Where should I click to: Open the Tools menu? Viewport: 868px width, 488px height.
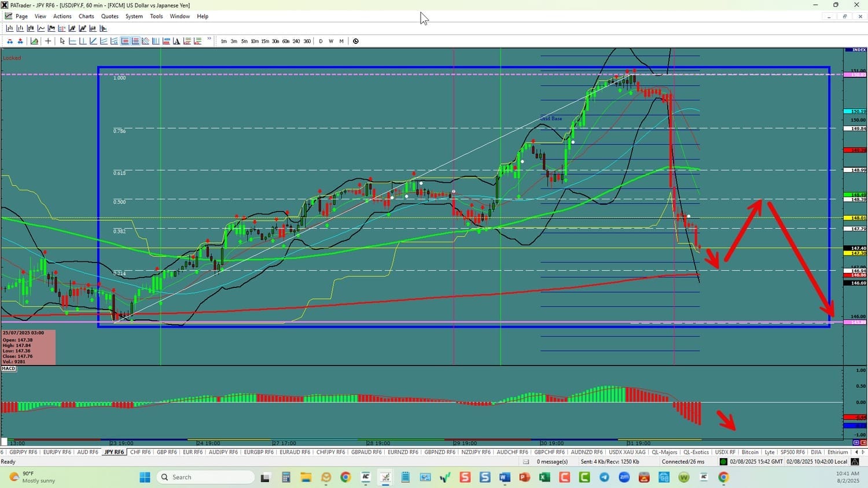(156, 16)
